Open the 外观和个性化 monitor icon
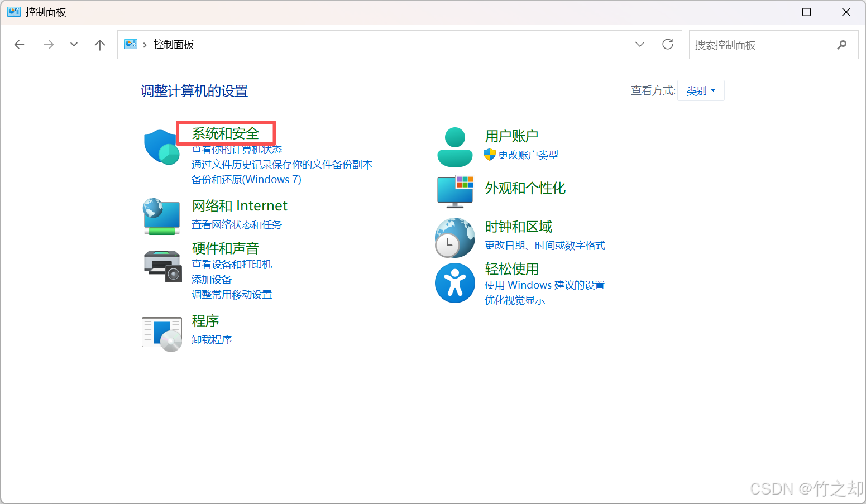 tap(456, 191)
